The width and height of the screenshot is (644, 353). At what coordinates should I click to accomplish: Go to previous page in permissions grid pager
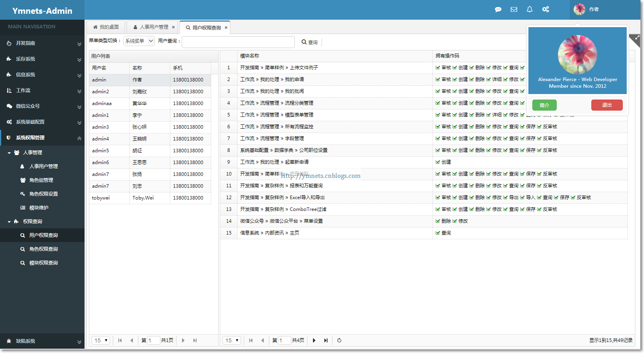click(263, 340)
